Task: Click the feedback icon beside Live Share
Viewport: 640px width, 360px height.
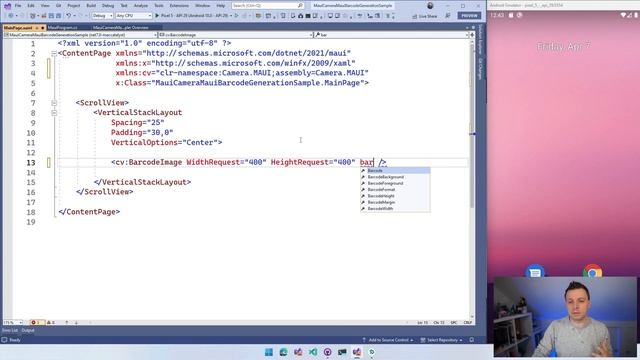Action: point(448,16)
